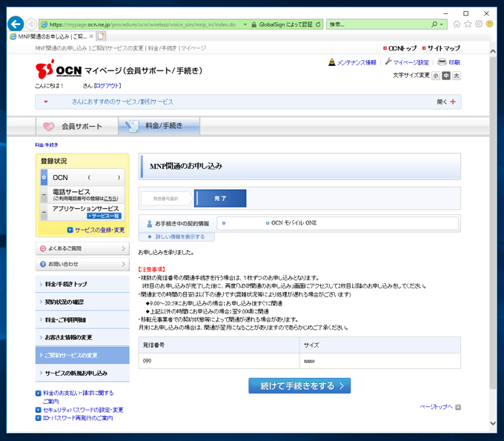This screenshot has height=441, width=504.
Task: Open 料金のお支払い・請求に関するご案内 link
Action: click(x=78, y=397)
